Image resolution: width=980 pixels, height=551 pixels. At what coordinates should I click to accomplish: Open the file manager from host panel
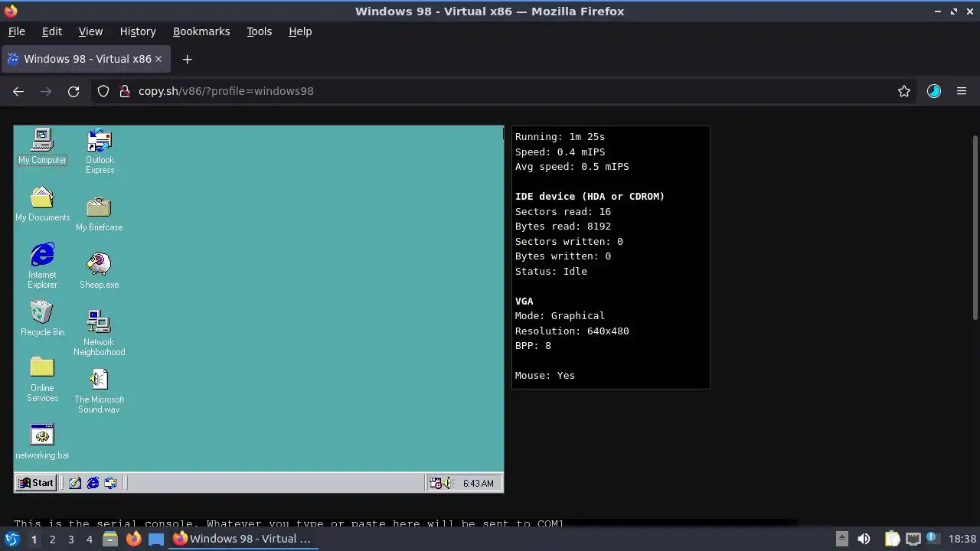pyautogui.click(x=110, y=539)
